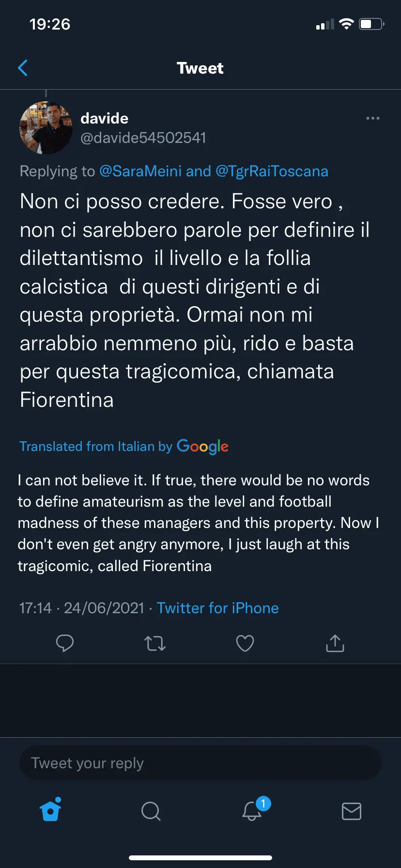Focus the Tweet your reply field
Image resolution: width=401 pixels, height=868 pixels.
(x=200, y=763)
